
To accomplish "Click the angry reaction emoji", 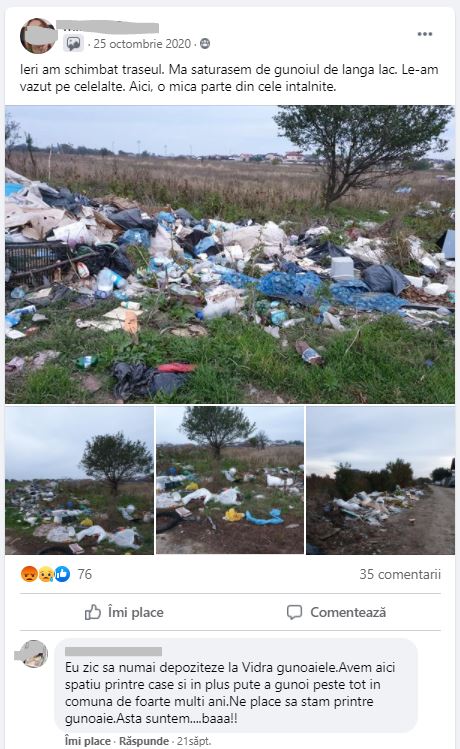I will (x=29, y=574).
